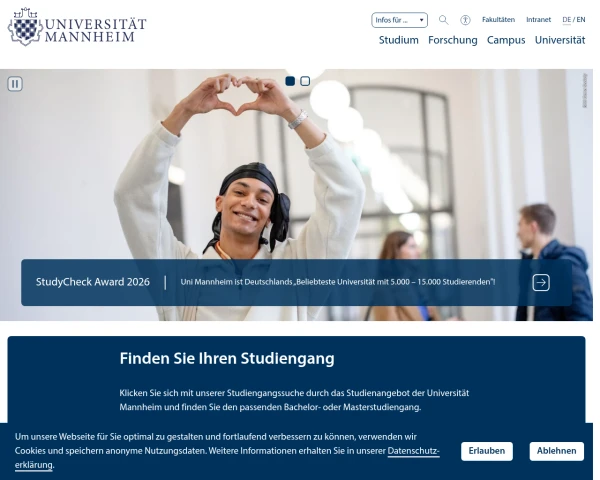The width and height of the screenshot is (600, 480).
Task: Open the Campus navigation menu
Action: pos(506,40)
